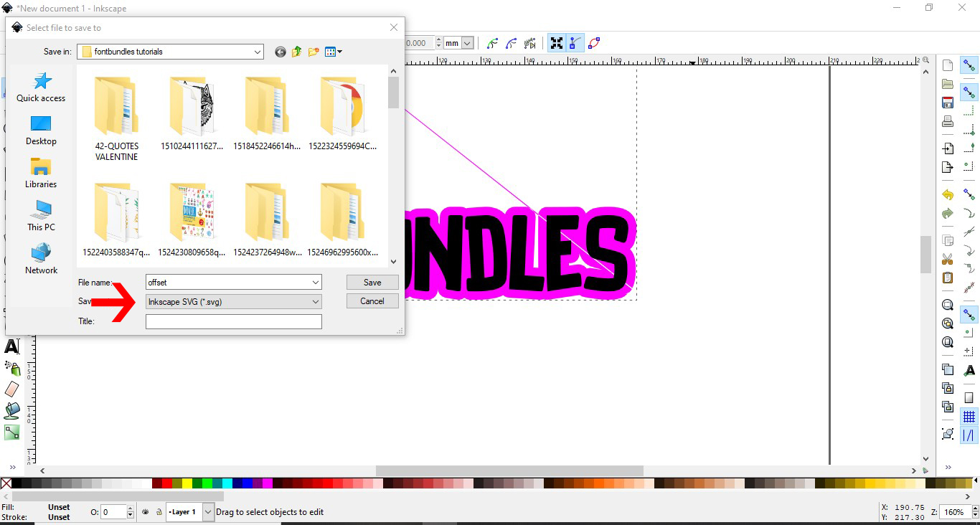Viewport: 980px width, 525px height.
Task: Select This PC in dialog sidebar
Action: 41,217
